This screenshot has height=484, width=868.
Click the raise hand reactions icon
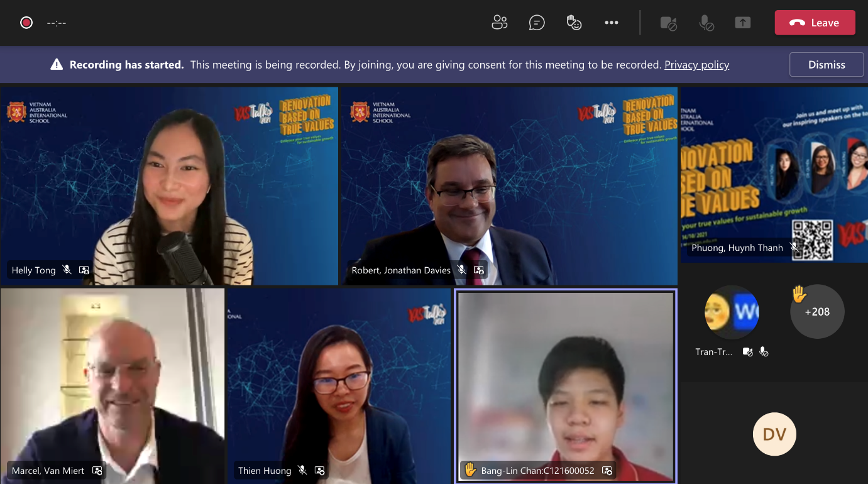pos(574,23)
